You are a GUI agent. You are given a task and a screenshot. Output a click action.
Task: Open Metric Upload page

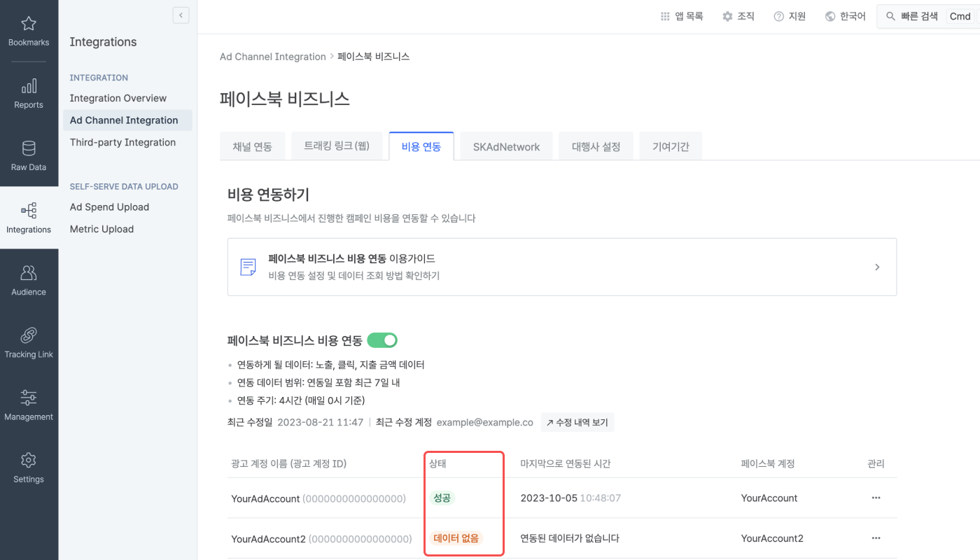coord(101,229)
